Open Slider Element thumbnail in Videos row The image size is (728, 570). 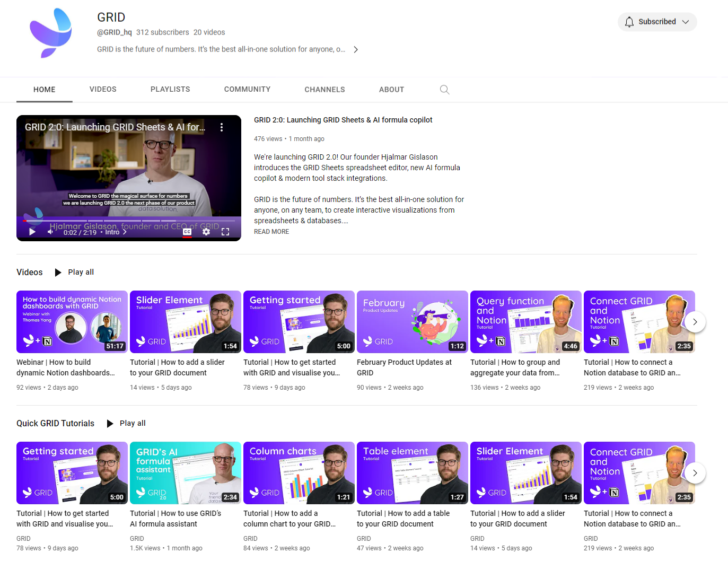coord(186,322)
